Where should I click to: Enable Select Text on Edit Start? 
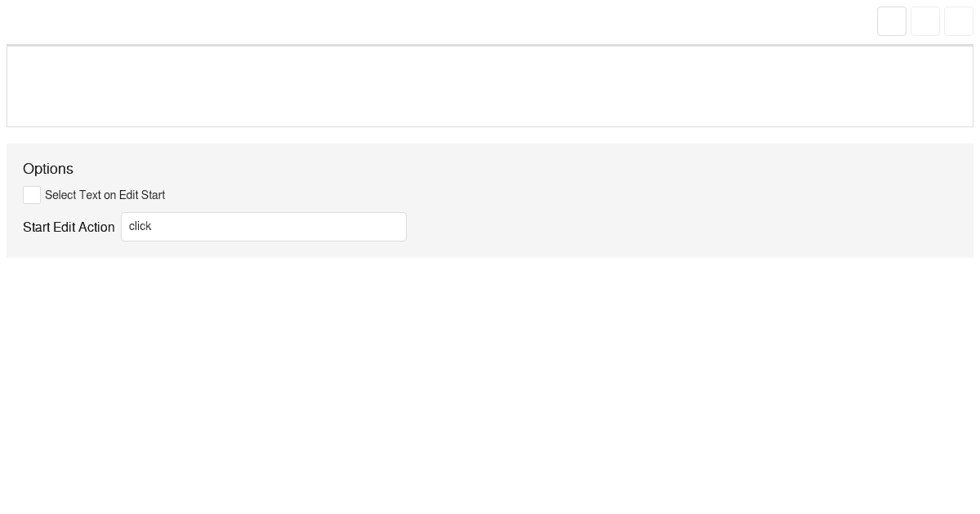point(32,195)
